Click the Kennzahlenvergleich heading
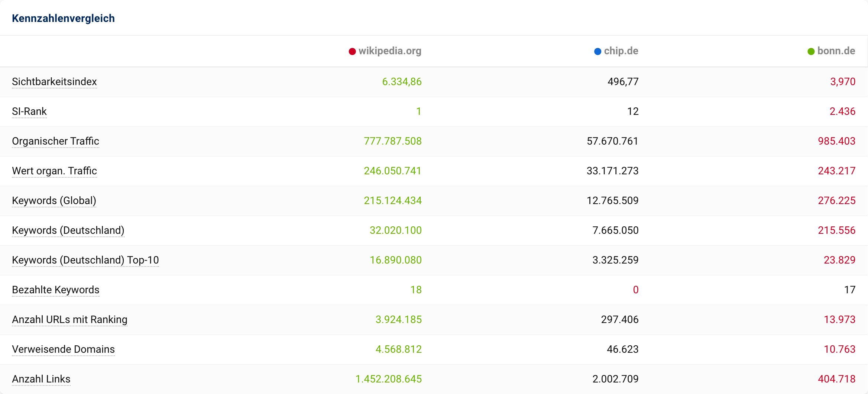868x394 pixels. (63, 18)
